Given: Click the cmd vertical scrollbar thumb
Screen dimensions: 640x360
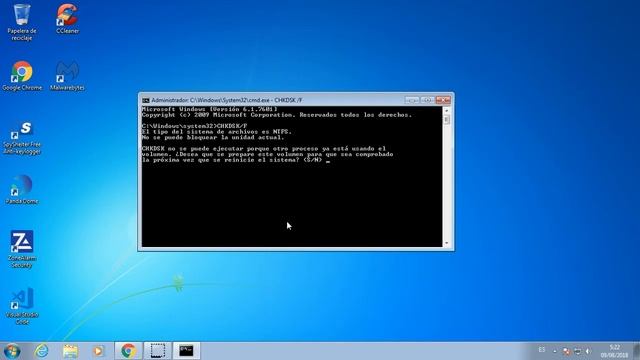Looking at the screenshot, I should 446,120.
